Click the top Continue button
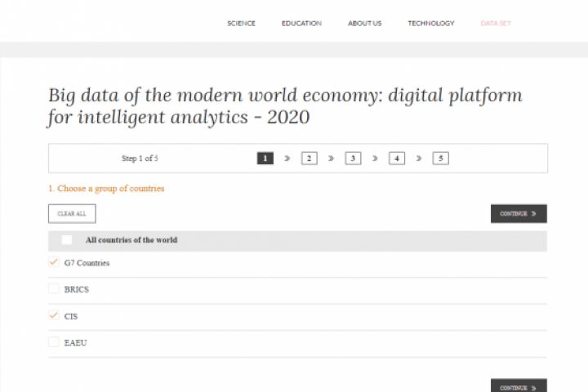Screen dimensions: 588x392 [x=519, y=214]
